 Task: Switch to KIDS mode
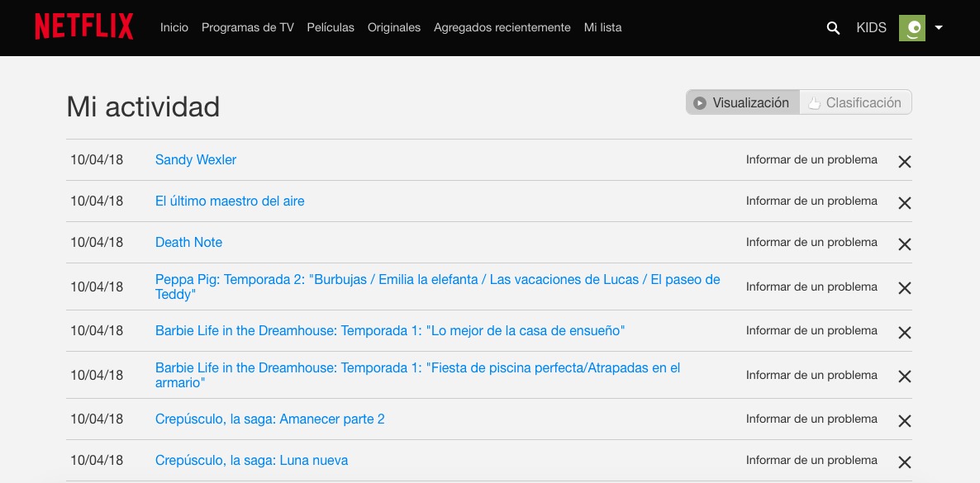tap(871, 27)
